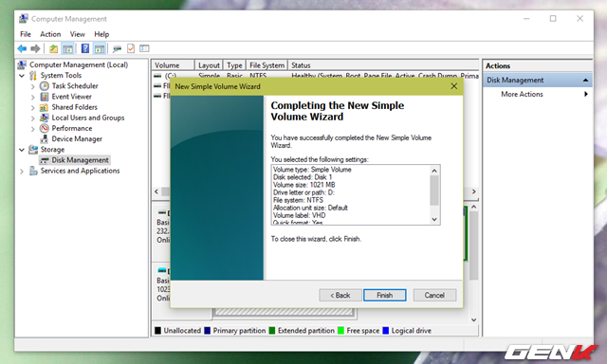Click the Disk Management drive icon
607x364 pixels.
pyautogui.click(x=45, y=160)
